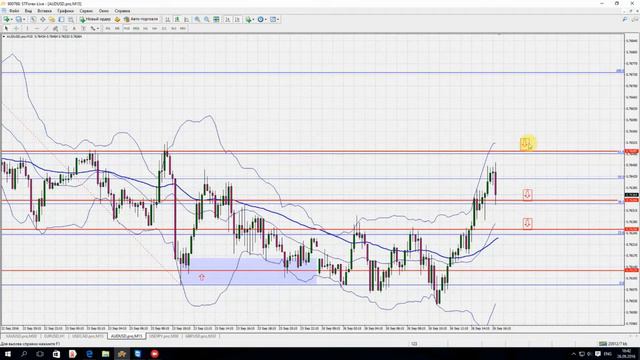Open File Explorer from the taskbar

point(105,354)
